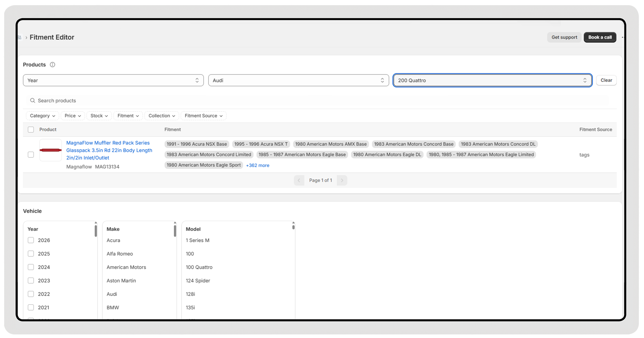Click the search magnifier icon
The width and height of the screenshot is (644, 338).
(33, 100)
